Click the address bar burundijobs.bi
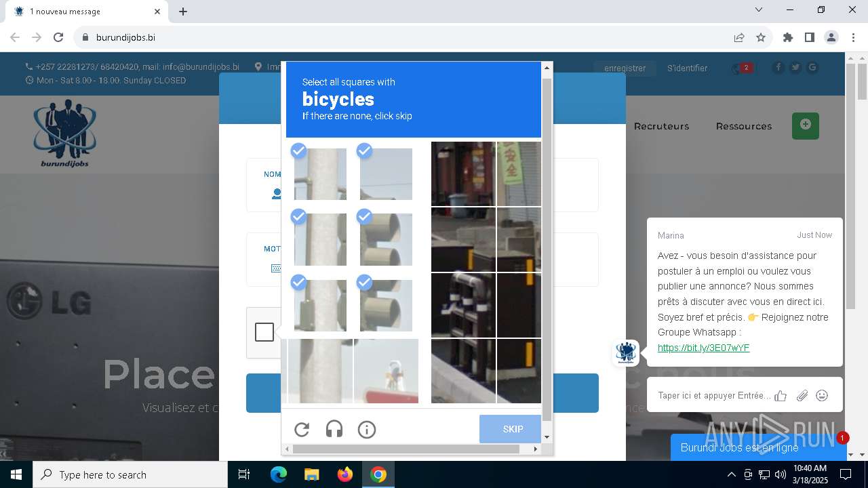868x488 pixels. [x=407, y=37]
